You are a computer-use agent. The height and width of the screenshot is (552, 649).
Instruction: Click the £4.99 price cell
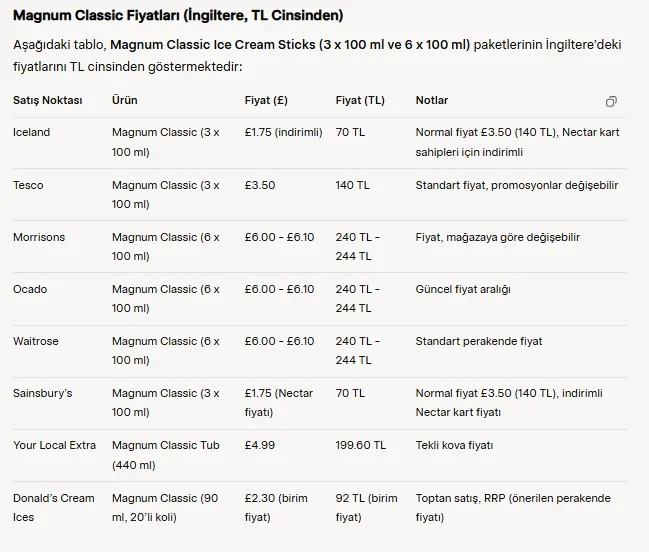point(260,445)
